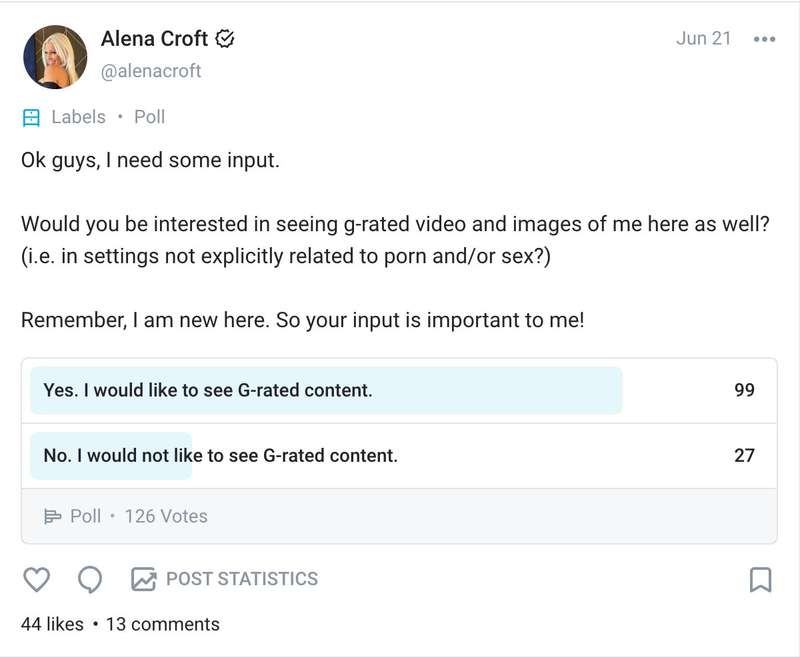This screenshot has height=657, width=800.
Task: Like the post with the heart icon
Action: click(x=37, y=579)
